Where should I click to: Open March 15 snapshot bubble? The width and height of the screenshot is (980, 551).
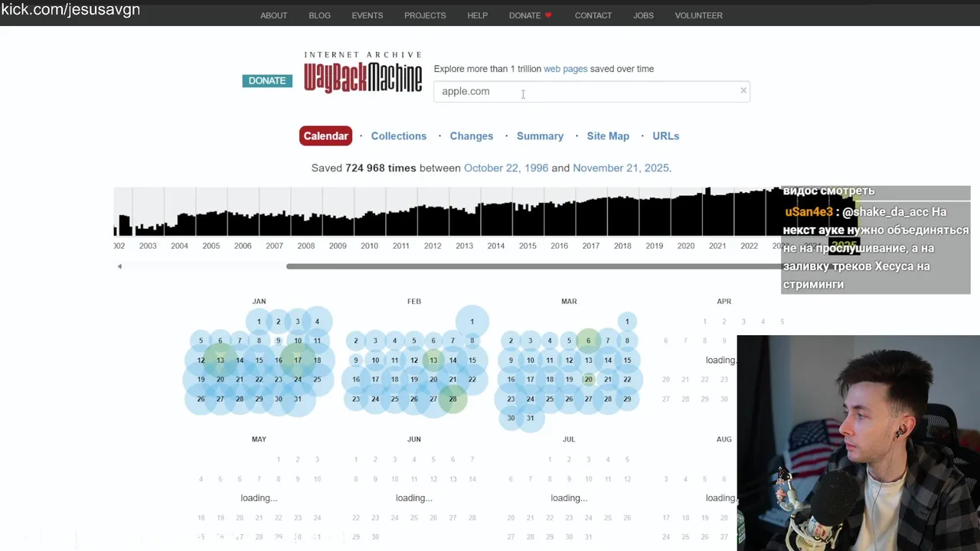[x=627, y=360]
